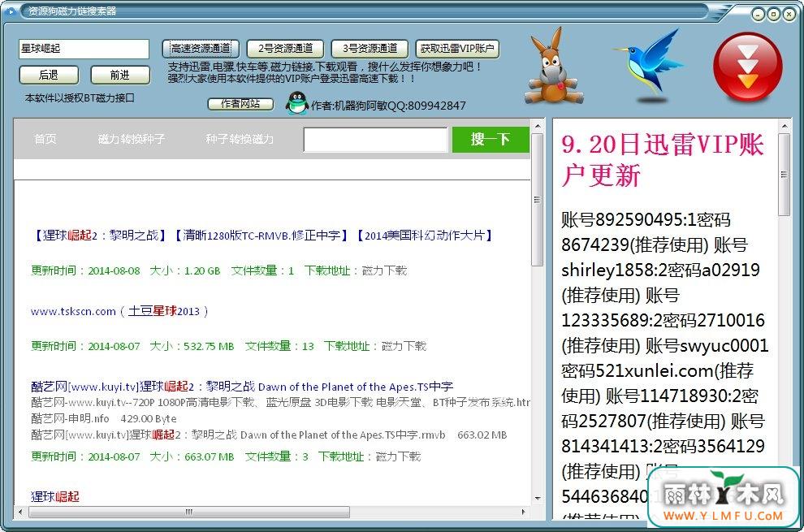
Task: Open result 猩球崛起2：黎明之战 清晰1280版
Action: coord(262,236)
